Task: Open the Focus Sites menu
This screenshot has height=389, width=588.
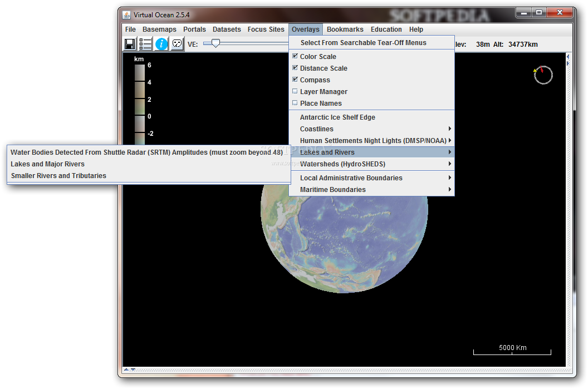Action: point(266,29)
